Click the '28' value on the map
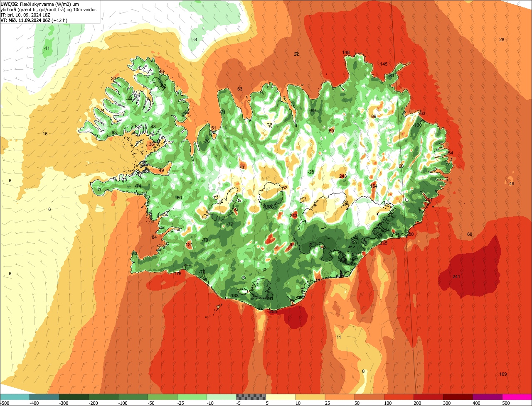Viewport: 532px width, 406px height. (502, 39)
